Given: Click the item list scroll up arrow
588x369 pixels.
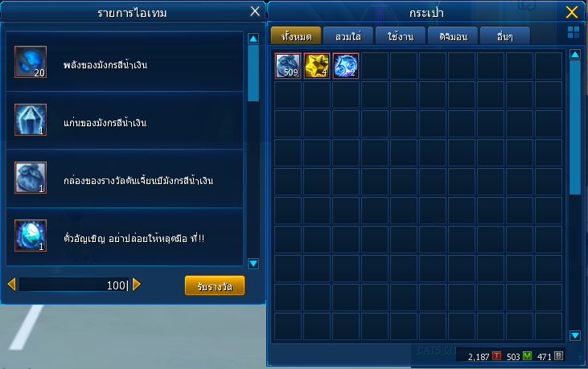Looking at the screenshot, I should tap(253, 39).
